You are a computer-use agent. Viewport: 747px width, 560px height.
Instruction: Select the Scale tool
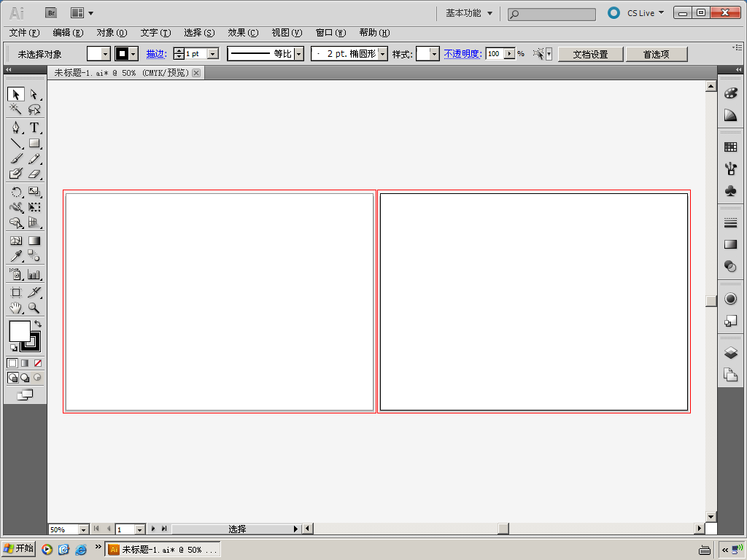(x=34, y=192)
